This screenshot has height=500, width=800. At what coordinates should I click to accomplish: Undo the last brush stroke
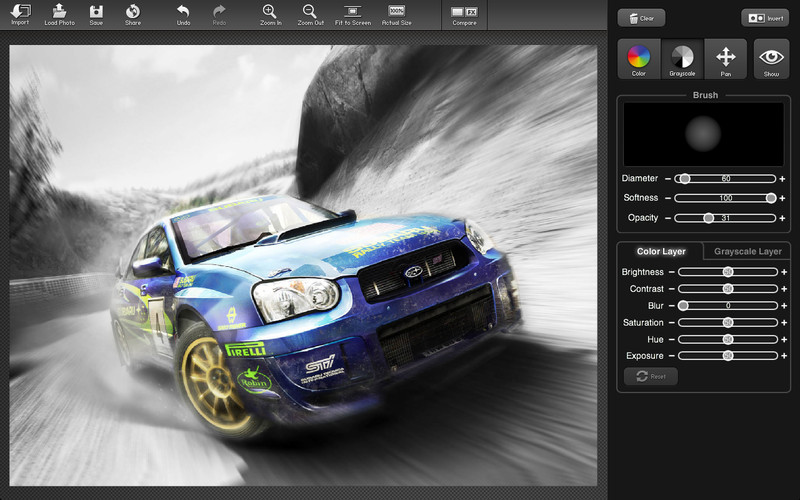[x=183, y=13]
